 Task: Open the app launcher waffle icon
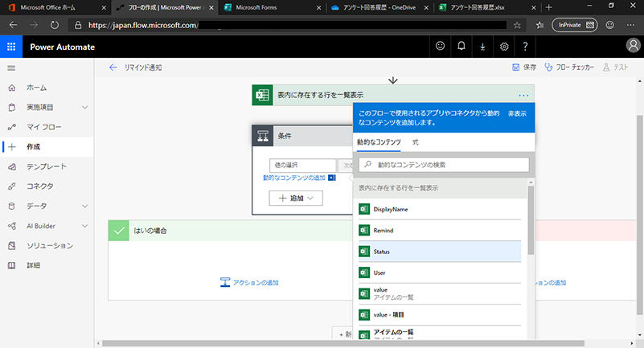coord(11,47)
